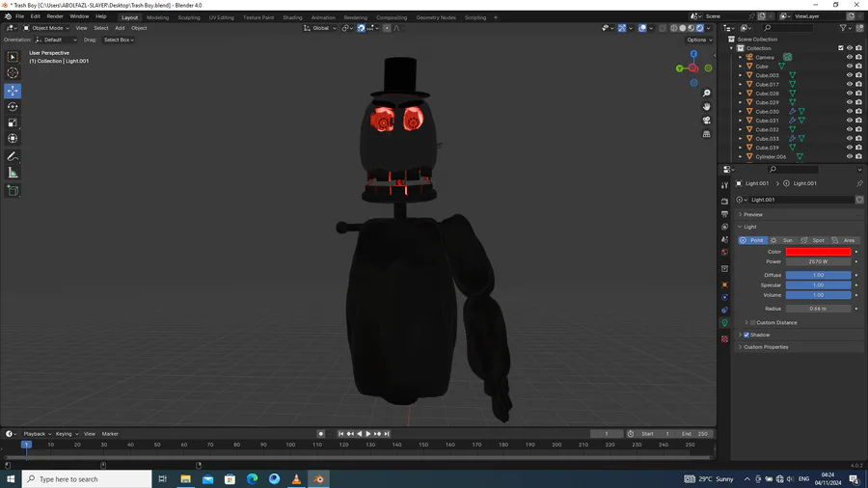
Task: Select Spot light type
Action: [x=813, y=241]
